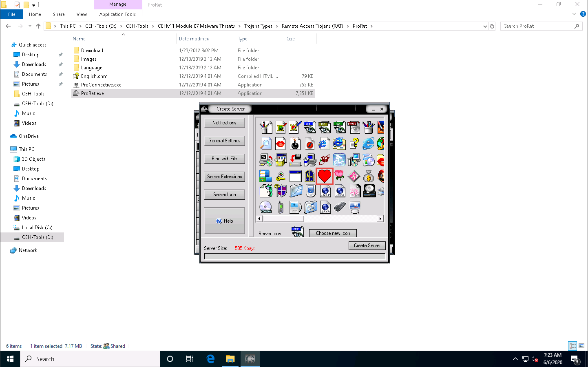Pick the BMP eye file icon
The height and width of the screenshot is (367, 588).
click(310, 127)
